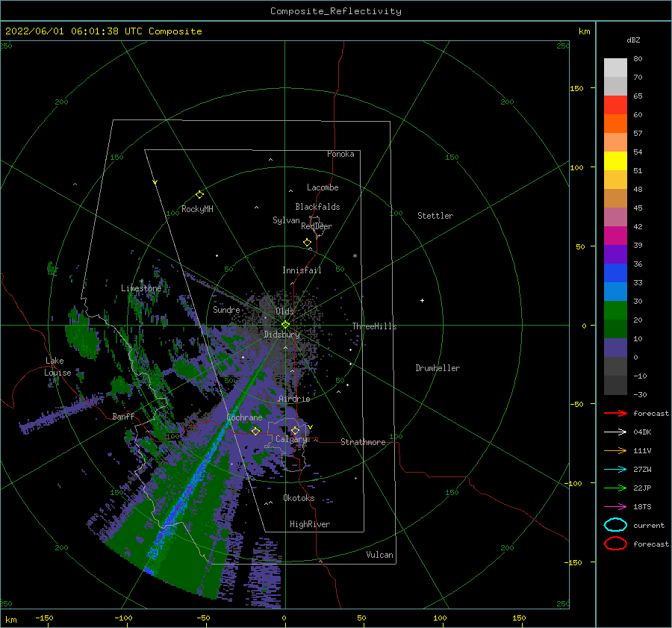Click the Lake Louise label
The image size is (672, 628).
[57, 367]
